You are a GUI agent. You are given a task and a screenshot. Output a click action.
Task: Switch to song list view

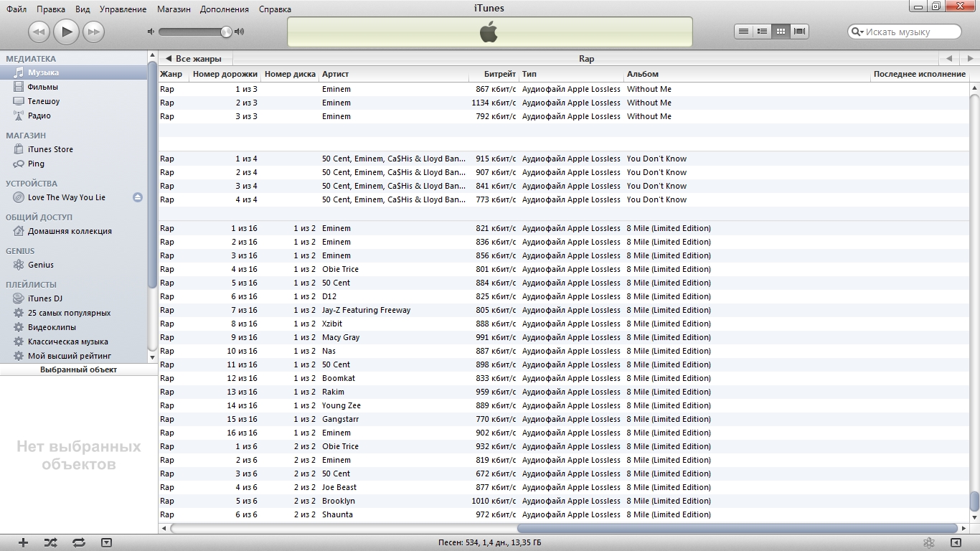pyautogui.click(x=744, y=31)
